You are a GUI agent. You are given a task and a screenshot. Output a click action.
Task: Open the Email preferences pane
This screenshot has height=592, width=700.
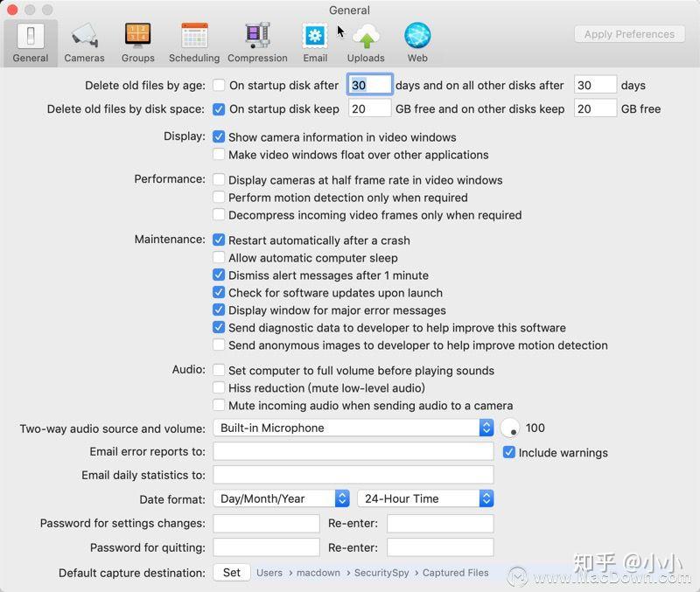[315, 39]
